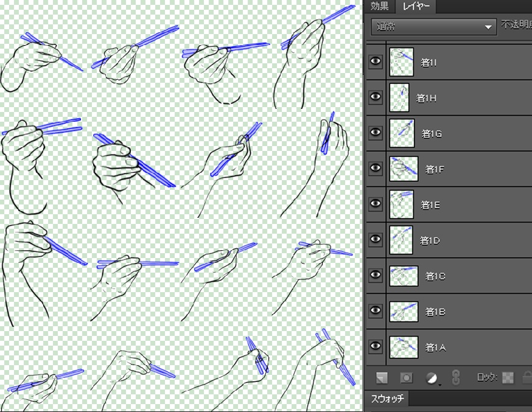532x412 pixels.
Task: Hide the 箸1C layer
Action: click(375, 275)
